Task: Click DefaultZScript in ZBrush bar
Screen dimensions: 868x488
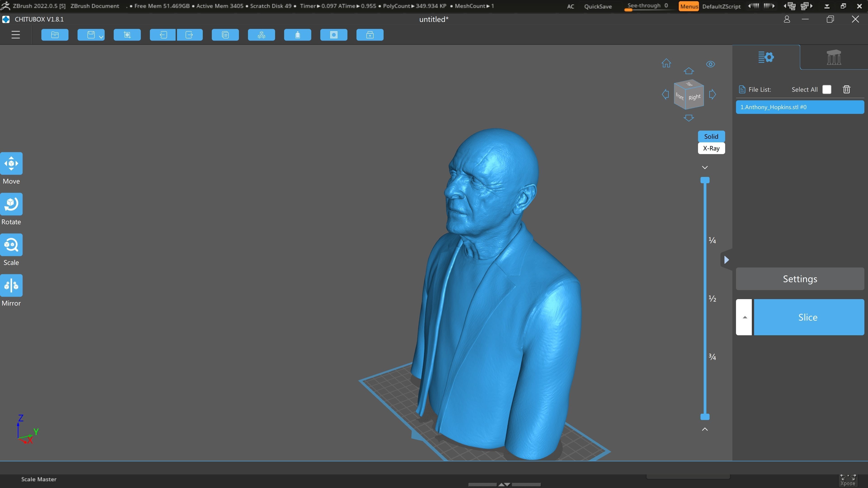Action: point(722,6)
